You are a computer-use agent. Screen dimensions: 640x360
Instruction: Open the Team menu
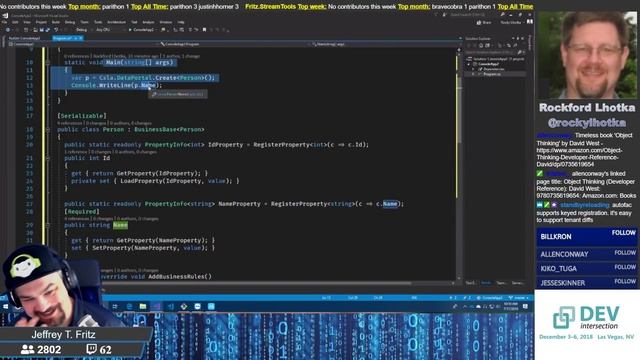(x=84, y=22)
